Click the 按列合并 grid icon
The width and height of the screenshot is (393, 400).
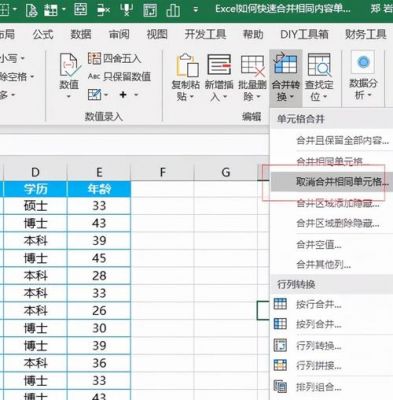tap(280, 324)
